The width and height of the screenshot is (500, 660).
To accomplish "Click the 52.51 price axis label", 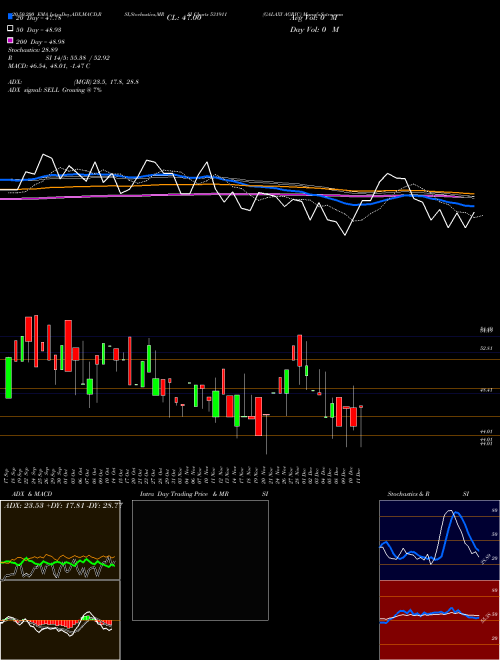I will coord(487,349).
